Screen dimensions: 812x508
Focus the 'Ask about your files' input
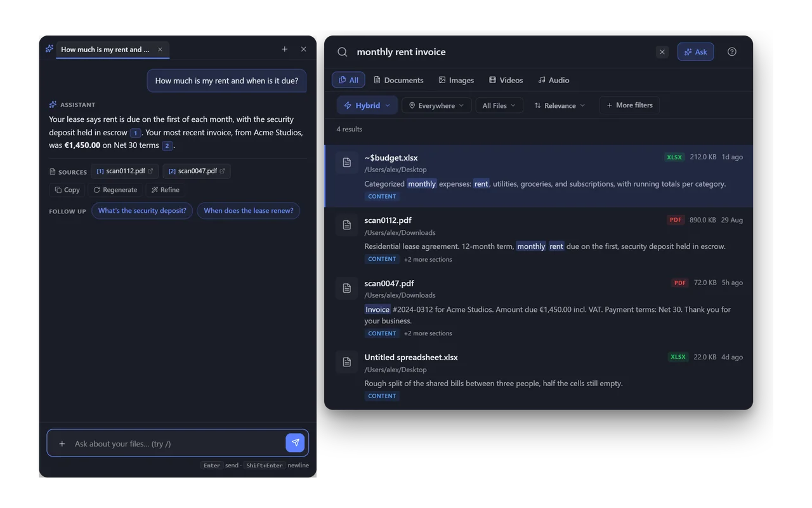point(178,443)
